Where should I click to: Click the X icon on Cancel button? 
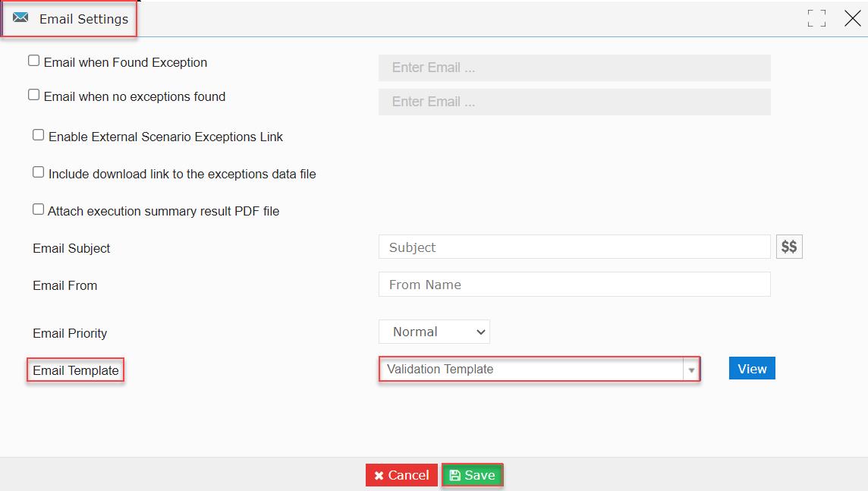[379, 476]
